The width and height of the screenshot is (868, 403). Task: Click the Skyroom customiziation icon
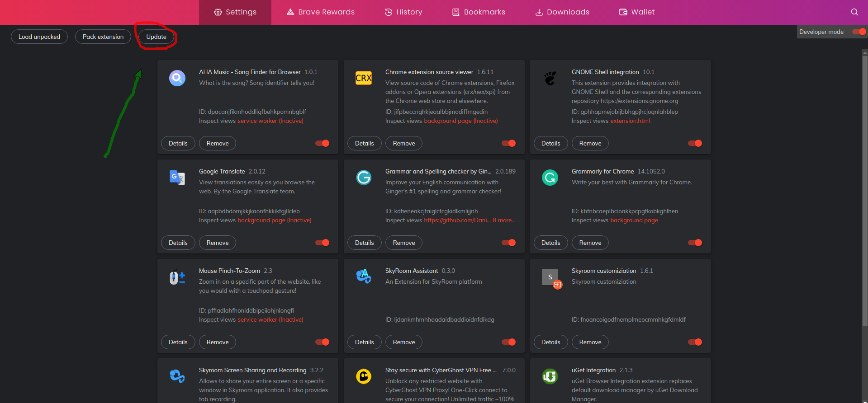pyautogui.click(x=552, y=279)
